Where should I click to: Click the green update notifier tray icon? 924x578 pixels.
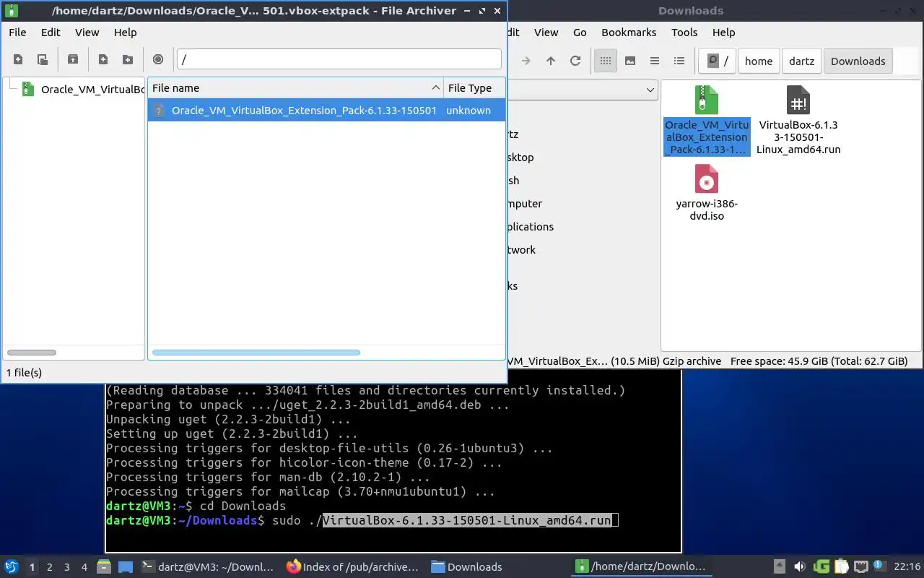tap(821, 567)
